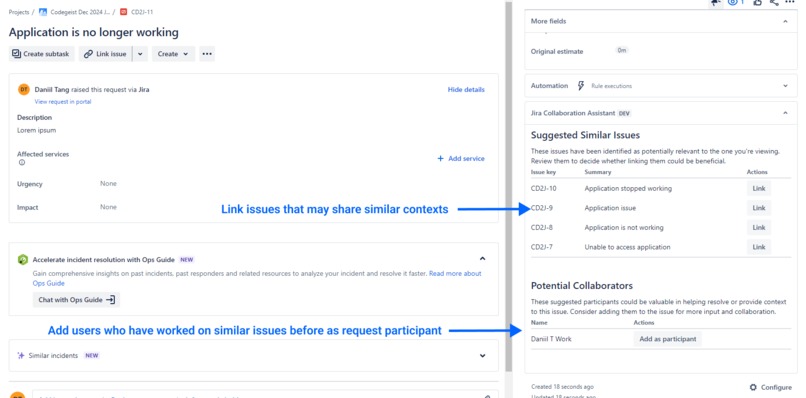Click Created 18 seconds ago timestamp

coord(562,387)
